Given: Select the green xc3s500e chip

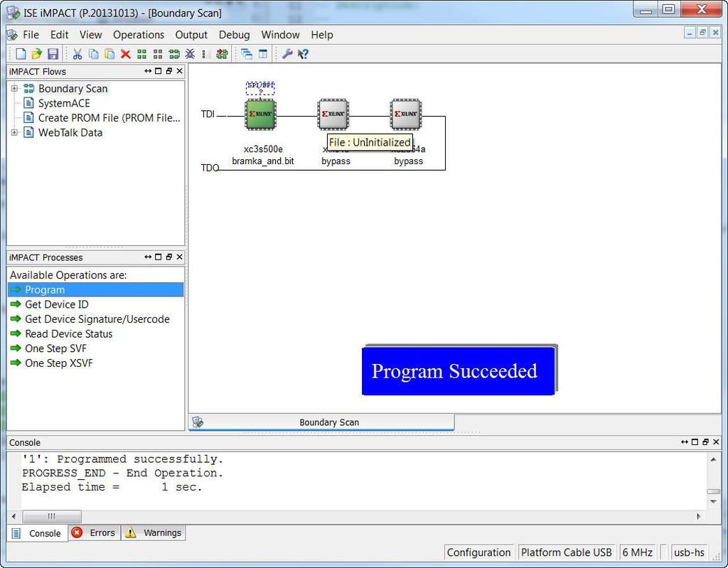Looking at the screenshot, I should [260, 114].
